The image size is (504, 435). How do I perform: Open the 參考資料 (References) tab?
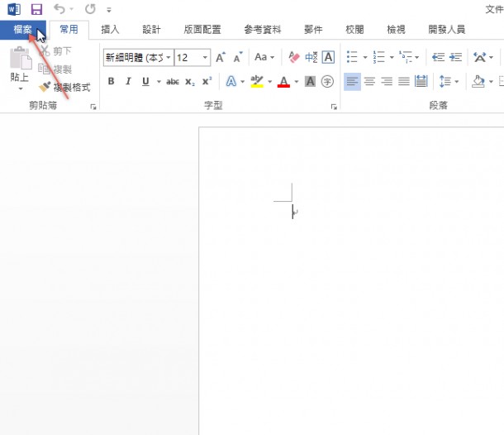tap(263, 30)
